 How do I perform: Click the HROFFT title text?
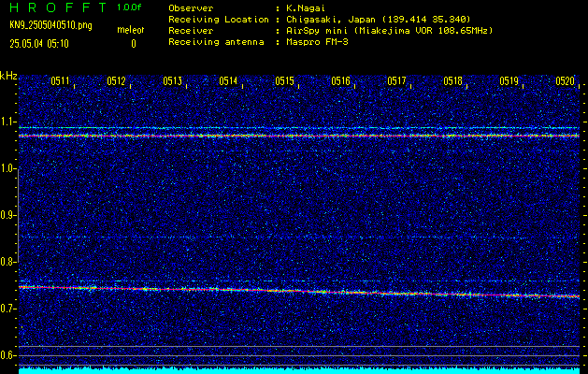click(58, 7)
